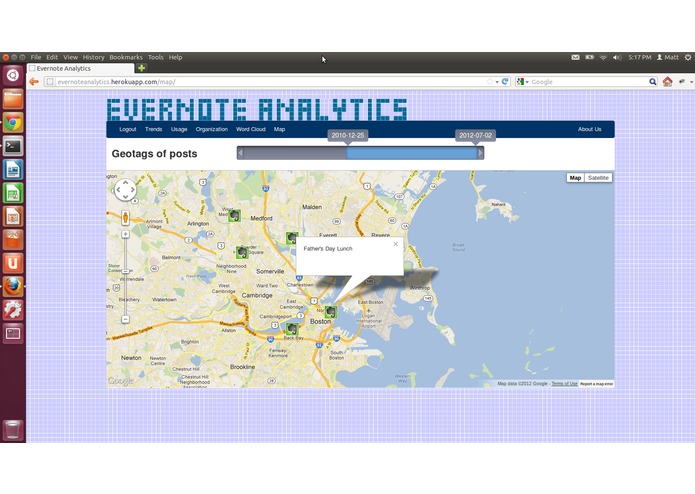Screen dimensions: 695x494
Task: Click the map zoom slider handle
Action: (x=125, y=271)
